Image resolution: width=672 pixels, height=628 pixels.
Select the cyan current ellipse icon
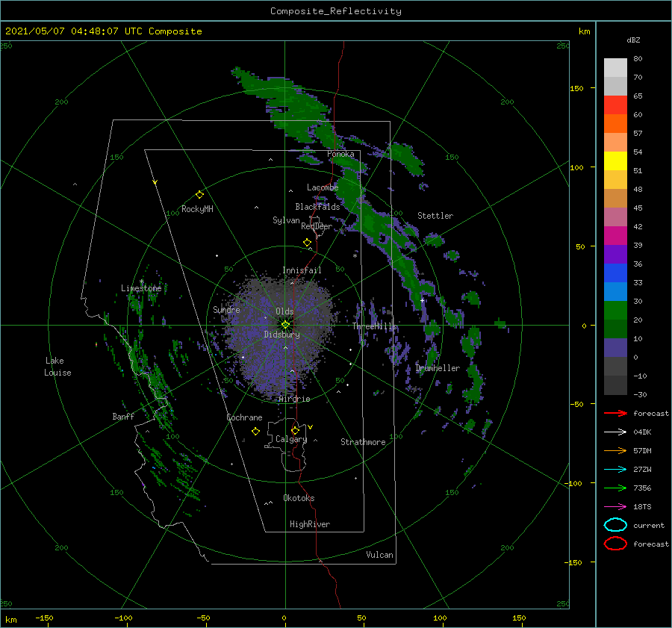pos(615,525)
